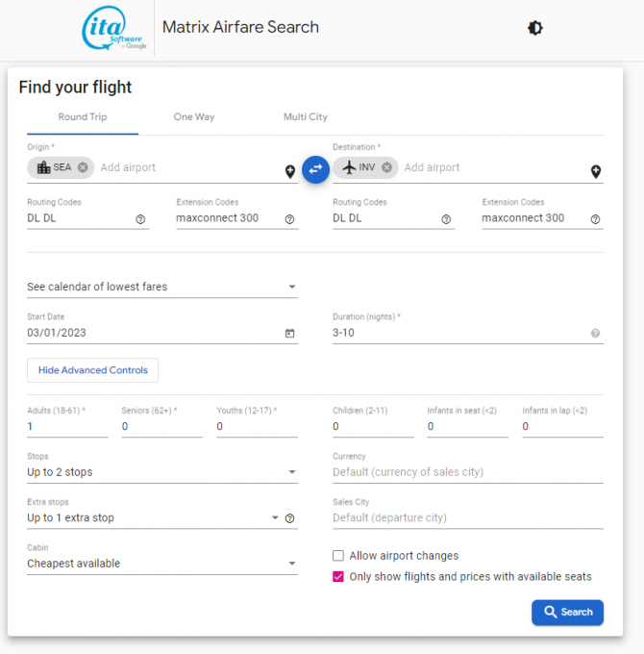Open the Start Date calendar picker
This screenshot has width=644, height=654.
(x=289, y=334)
